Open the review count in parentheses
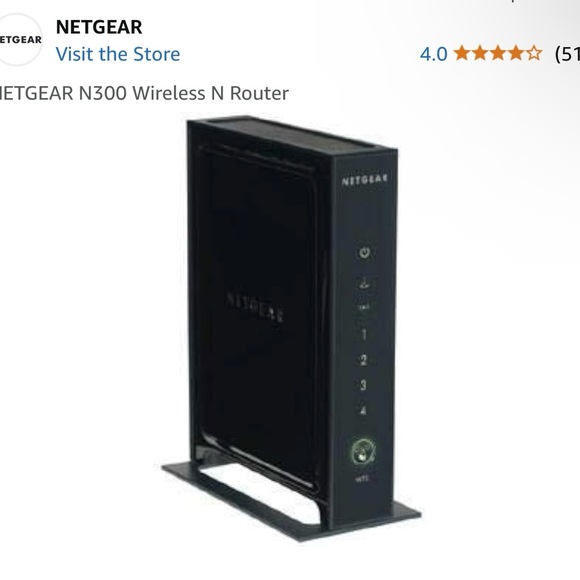Viewport: 580px width, 580px height. pyautogui.click(x=567, y=54)
